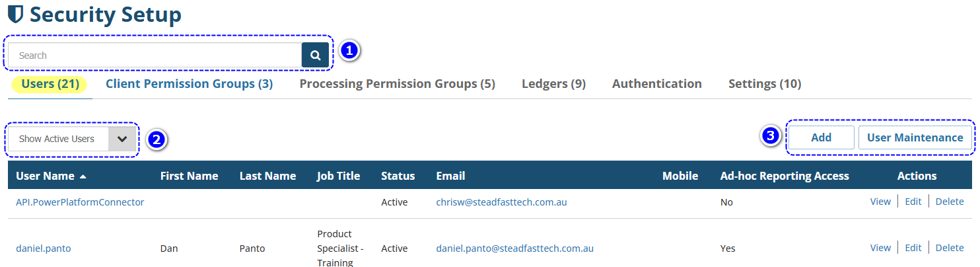Click the magnifying glass search icon

pos(315,56)
